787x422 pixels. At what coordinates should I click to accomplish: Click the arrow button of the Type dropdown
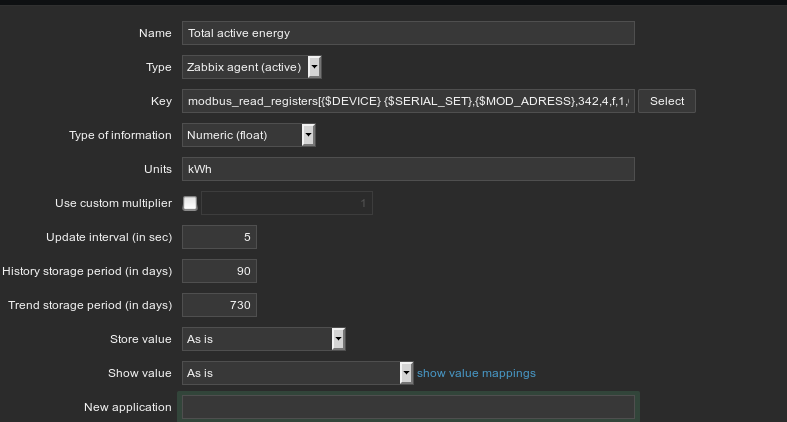tap(314, 67)
